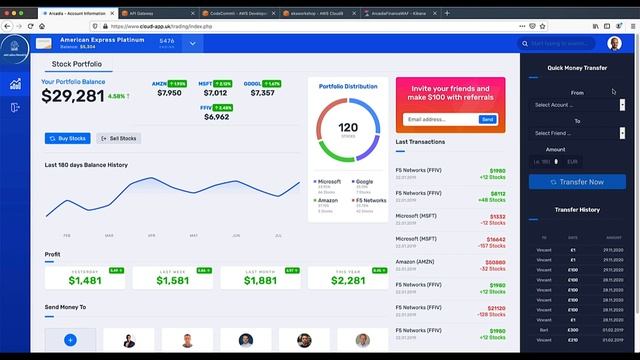Click the browser forward arrow
Viewport: 640px width, 360px height.
pos(19,26)
